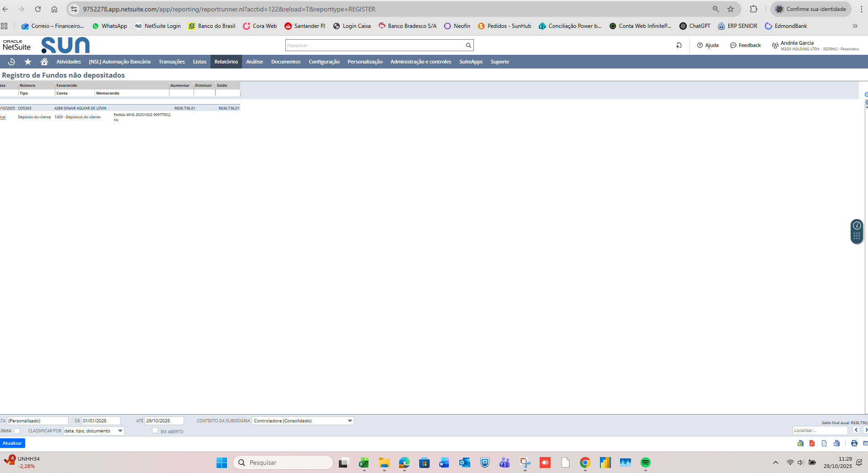Screen dimensions: 868x473
Task: Open the Transações menu
Action: click(172, 62)
